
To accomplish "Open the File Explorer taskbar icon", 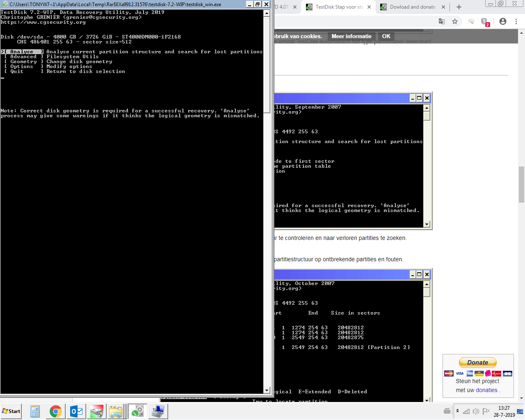I will (x=116, y=411).
